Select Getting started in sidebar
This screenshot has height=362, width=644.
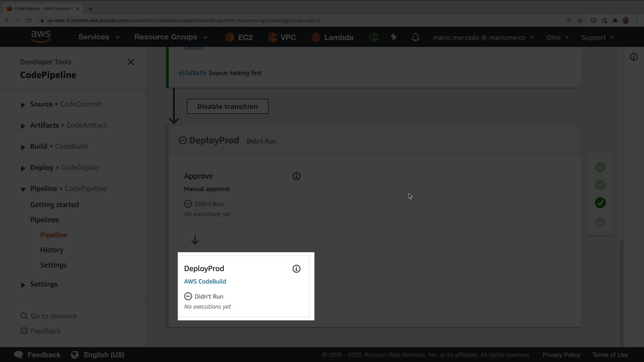tap(54, 204)
